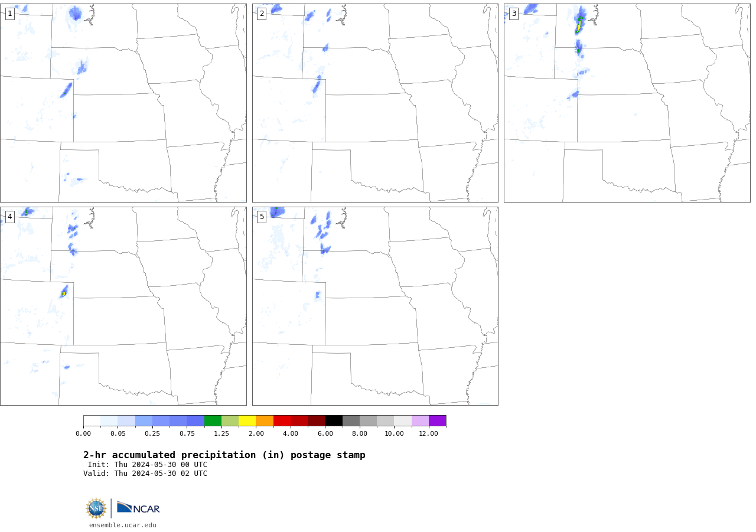Click the 8.00 colorbar label

click(360, 433)
